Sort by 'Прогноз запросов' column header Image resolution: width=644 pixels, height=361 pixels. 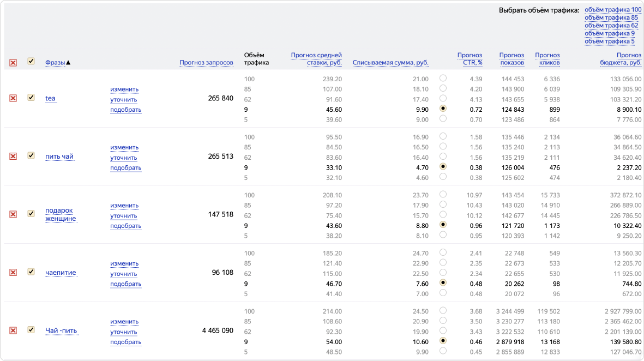206,63
